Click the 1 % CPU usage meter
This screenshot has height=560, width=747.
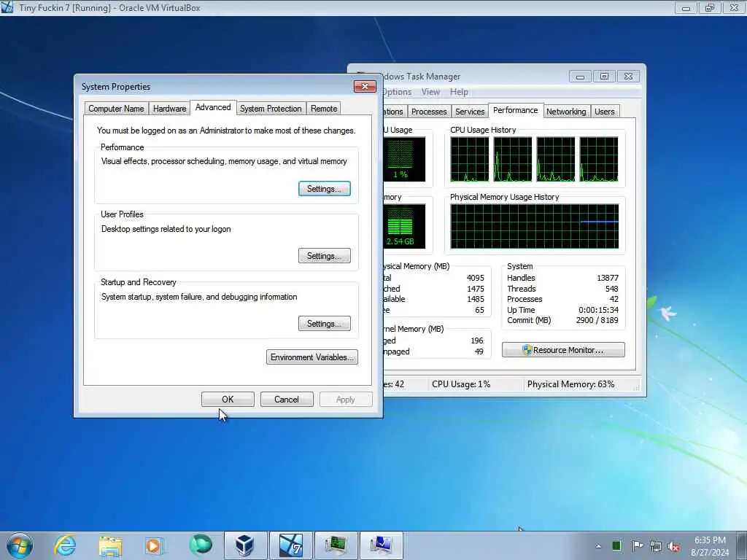404,160
